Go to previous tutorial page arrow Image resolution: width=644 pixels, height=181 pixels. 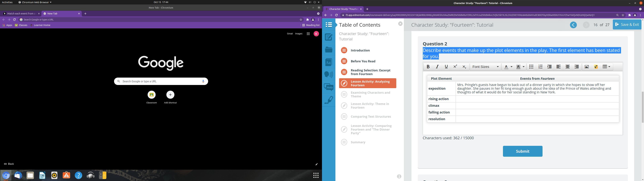(573, 25)
